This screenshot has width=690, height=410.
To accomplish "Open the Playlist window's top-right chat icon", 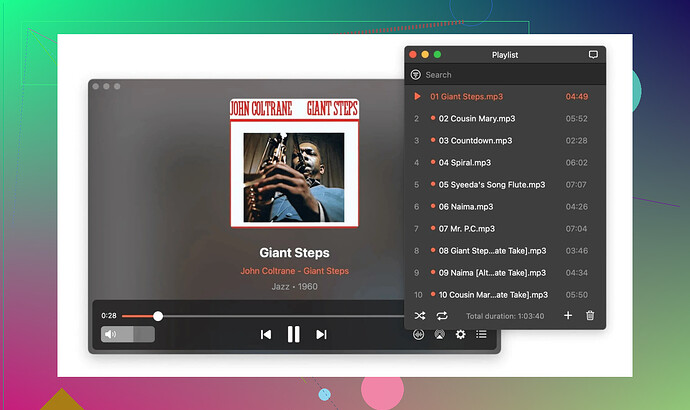I will pos(593,55).
